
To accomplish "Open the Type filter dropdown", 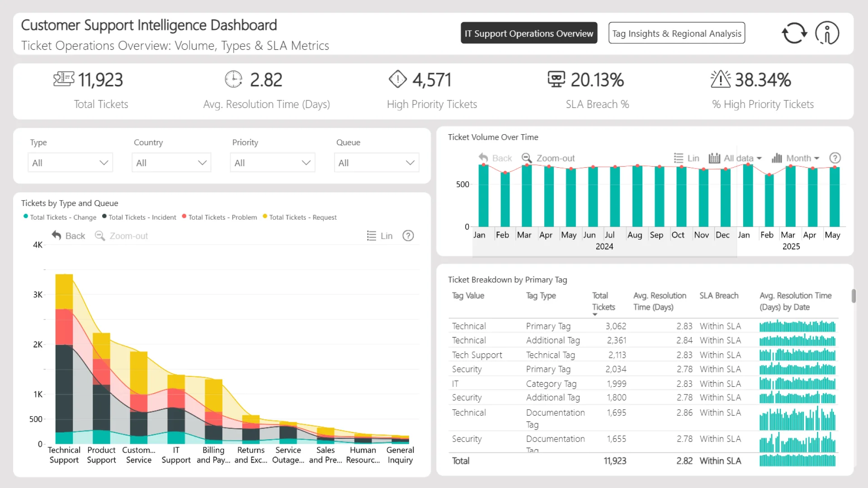I will pos(70,163).
